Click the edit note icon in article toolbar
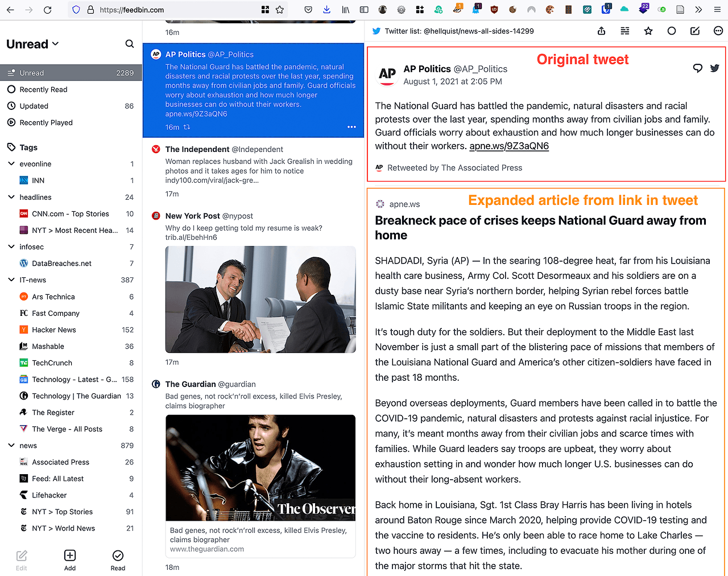The width and height of the screenshot is (728, 576). pos(695,31)
